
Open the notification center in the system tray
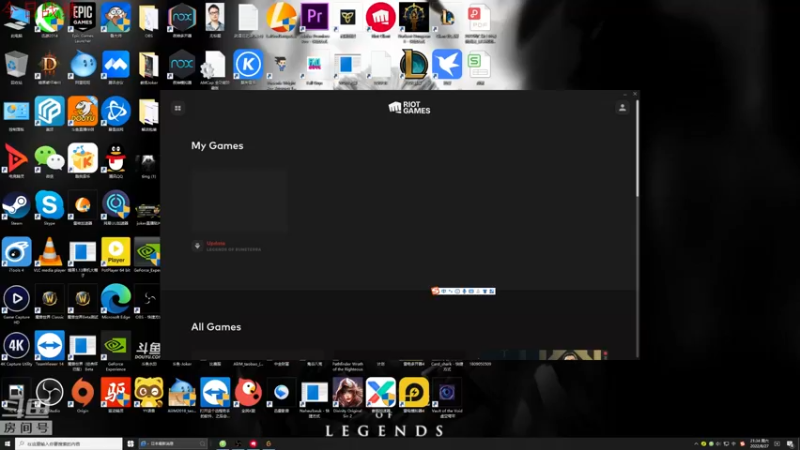point(790,444)
